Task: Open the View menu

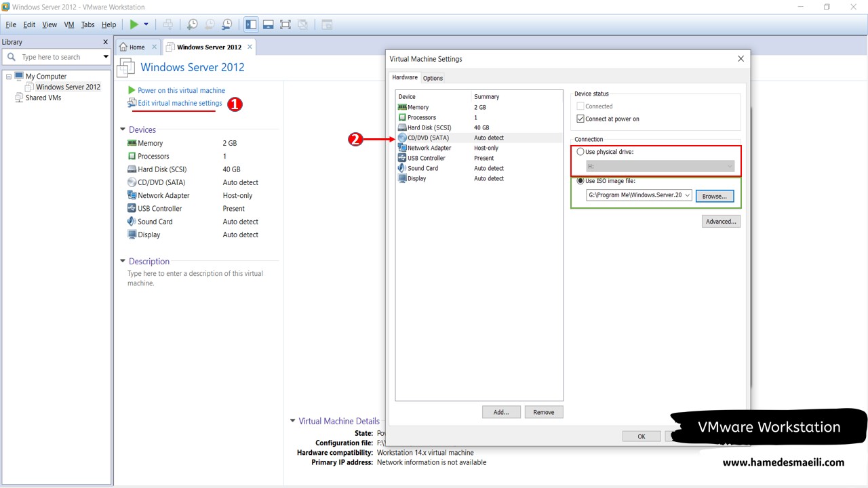Action: pos(50,24)
